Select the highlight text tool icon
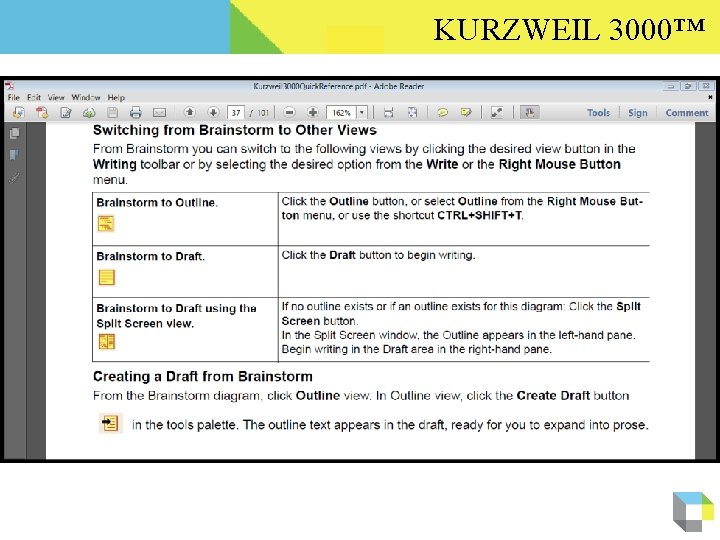The image size is (720, 540). (x=466, y=112)
